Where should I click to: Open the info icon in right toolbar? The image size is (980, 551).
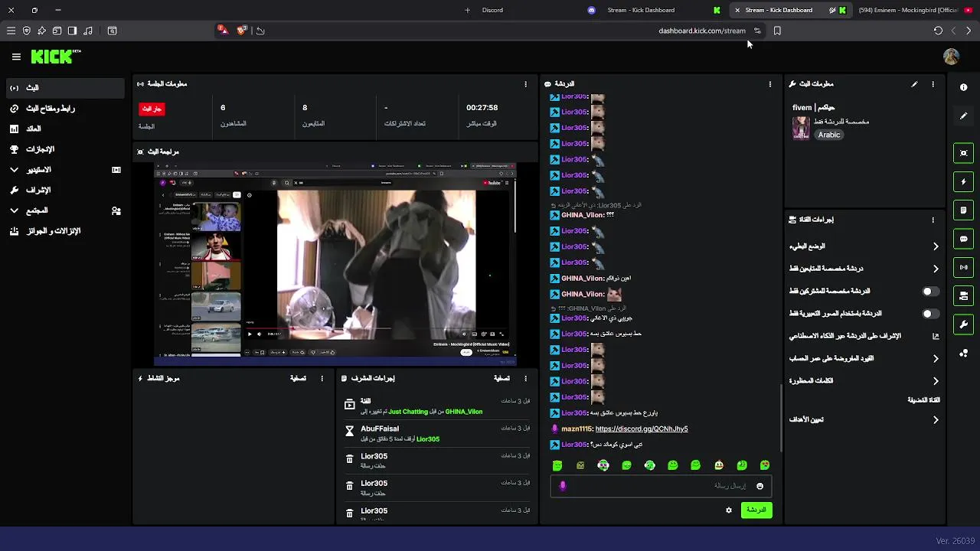click(x=964, y=87)
